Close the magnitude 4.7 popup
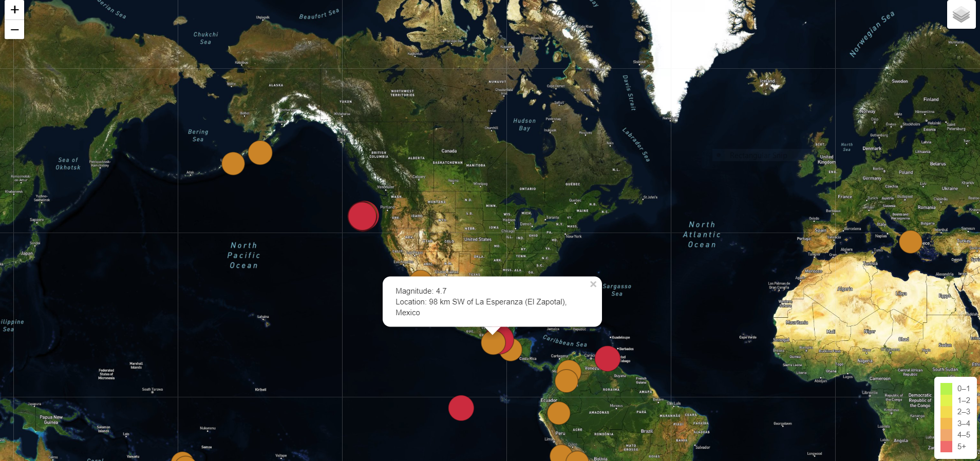Viewport: 980px width, 461px height. point(593,284)
